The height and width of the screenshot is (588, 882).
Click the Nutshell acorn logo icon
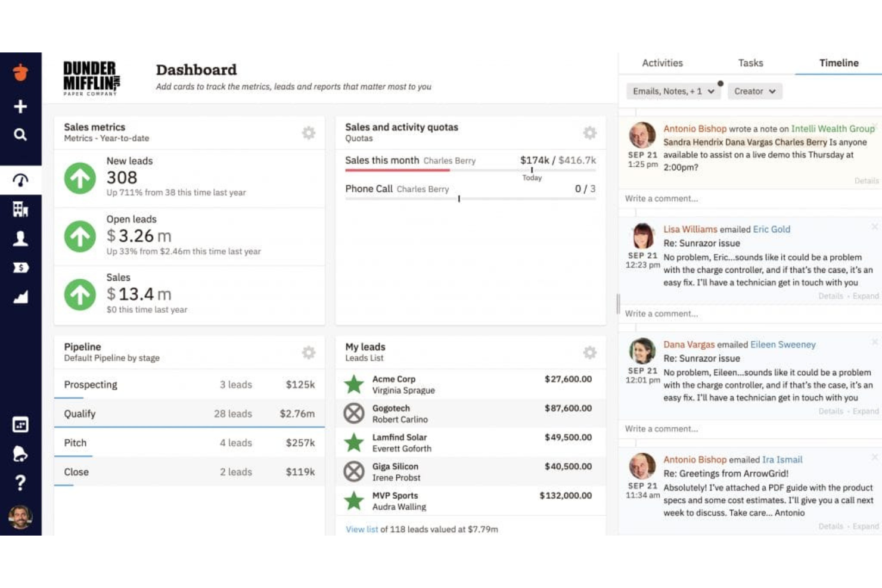pyautogui.click(x=20, y=72)
